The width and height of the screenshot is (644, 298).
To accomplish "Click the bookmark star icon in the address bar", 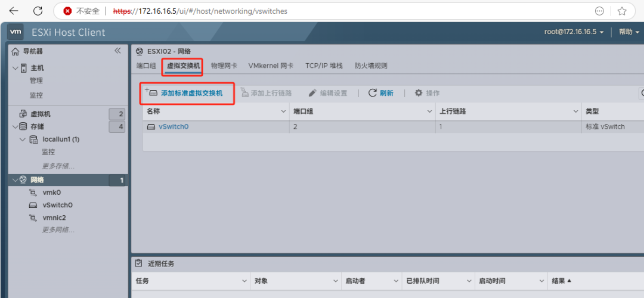I will [622, 11].
